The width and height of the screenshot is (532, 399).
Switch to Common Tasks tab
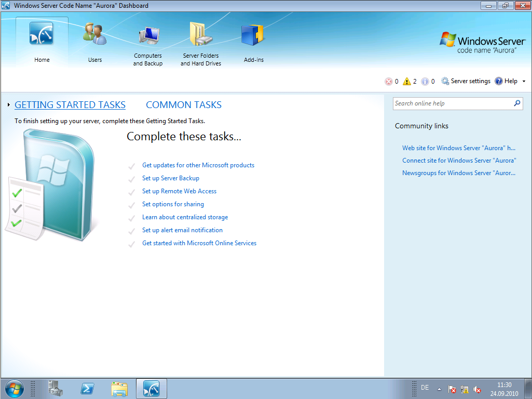click(184, 105)
